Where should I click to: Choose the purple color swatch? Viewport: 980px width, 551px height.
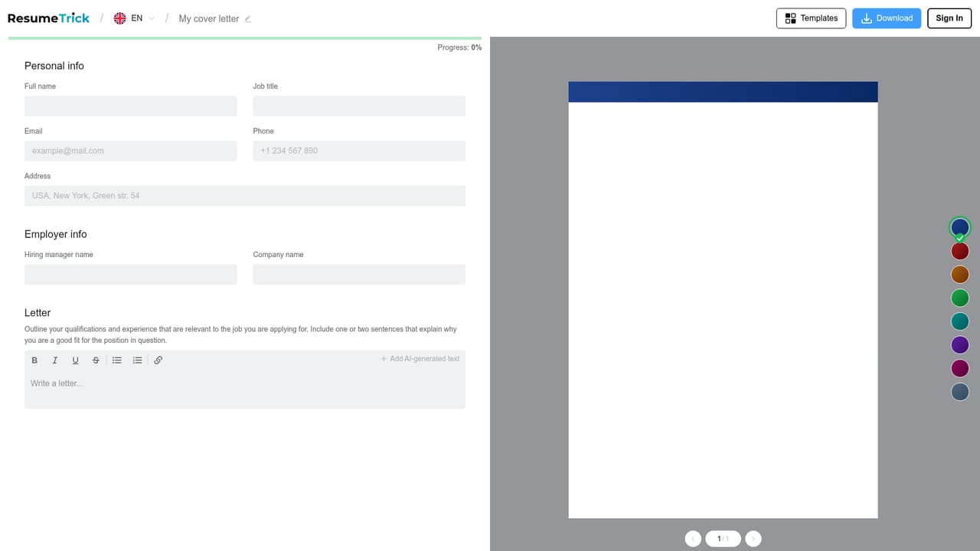click(x=960, y=345)
